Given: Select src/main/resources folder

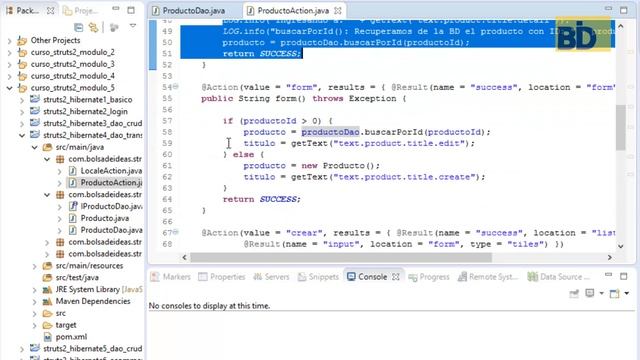Looking at the screenshot, I should pos(89,265).
